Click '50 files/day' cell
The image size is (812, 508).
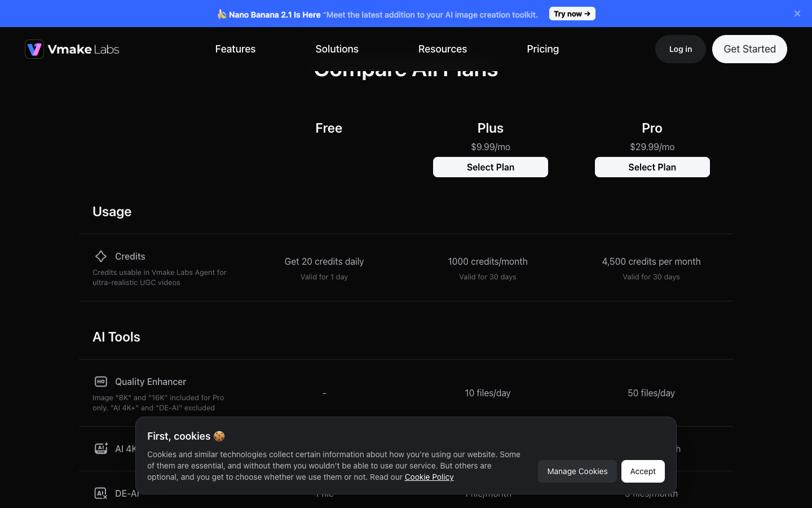click(651, 393)
